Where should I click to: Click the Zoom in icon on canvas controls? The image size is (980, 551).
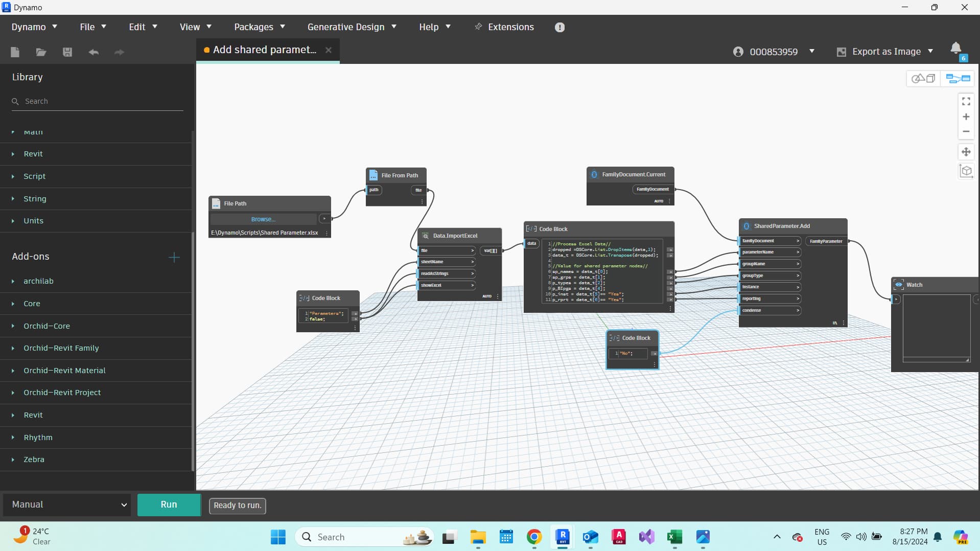[966, 117]
